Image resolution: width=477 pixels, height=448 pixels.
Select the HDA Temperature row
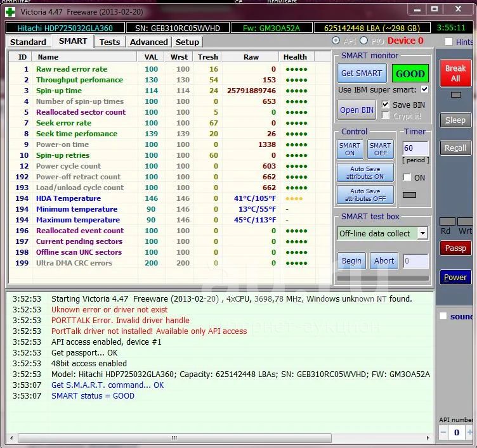coord(170,198)
